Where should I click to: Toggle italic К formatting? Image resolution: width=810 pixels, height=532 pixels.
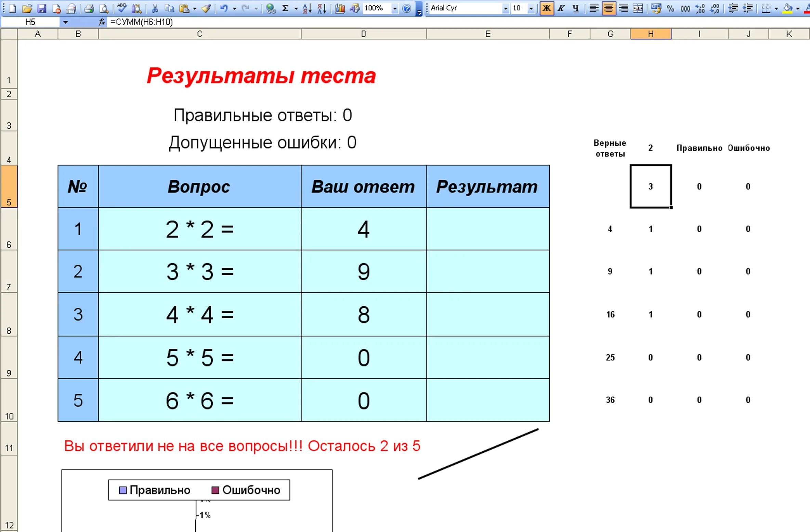(561, 8)
